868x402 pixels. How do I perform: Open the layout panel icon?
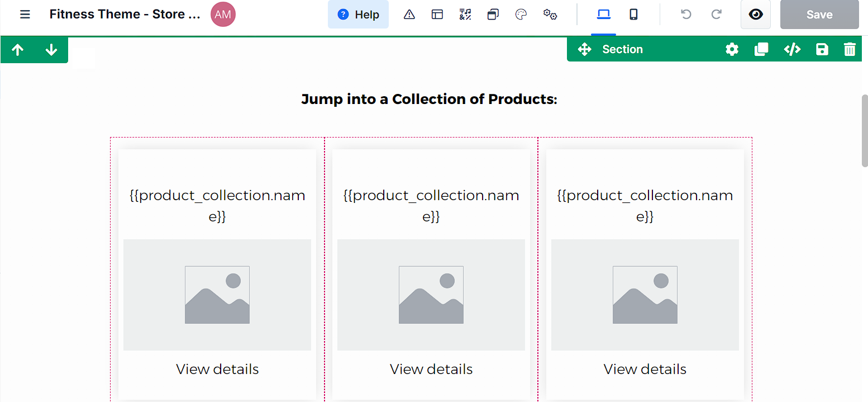[x=437, y=14]
